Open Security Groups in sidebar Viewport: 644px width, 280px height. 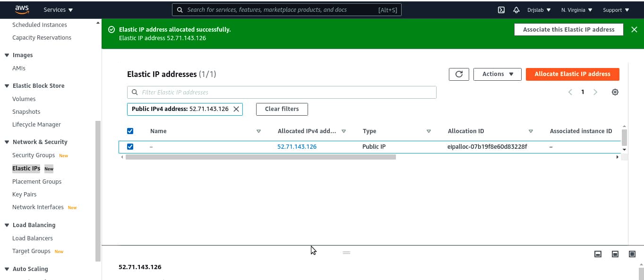click(34, 155)
